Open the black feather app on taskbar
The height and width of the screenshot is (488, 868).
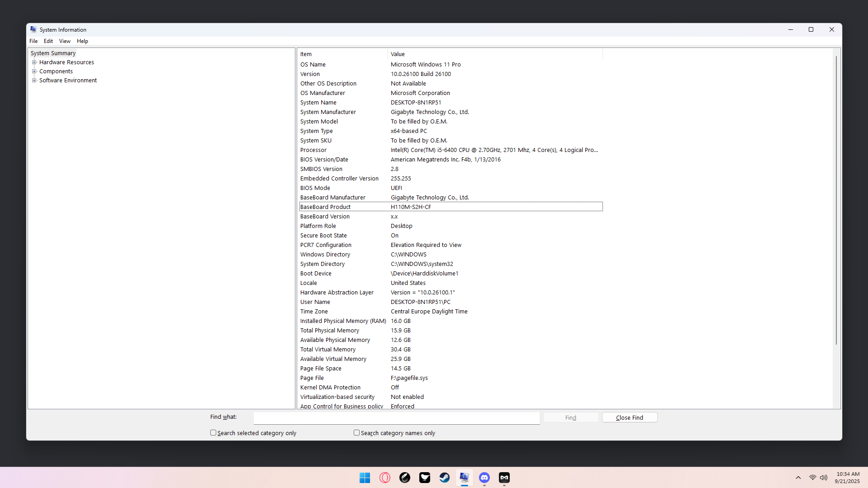click(405, 478)
